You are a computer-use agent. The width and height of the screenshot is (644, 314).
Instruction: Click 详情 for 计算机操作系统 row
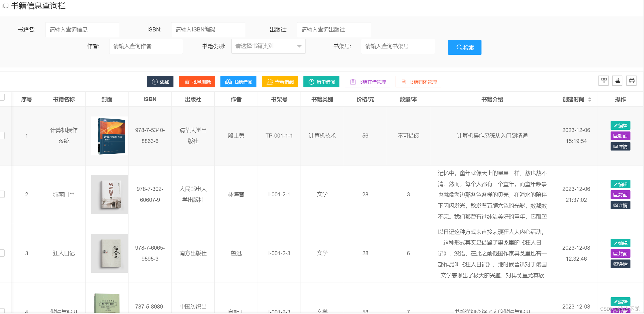point(620,146)
